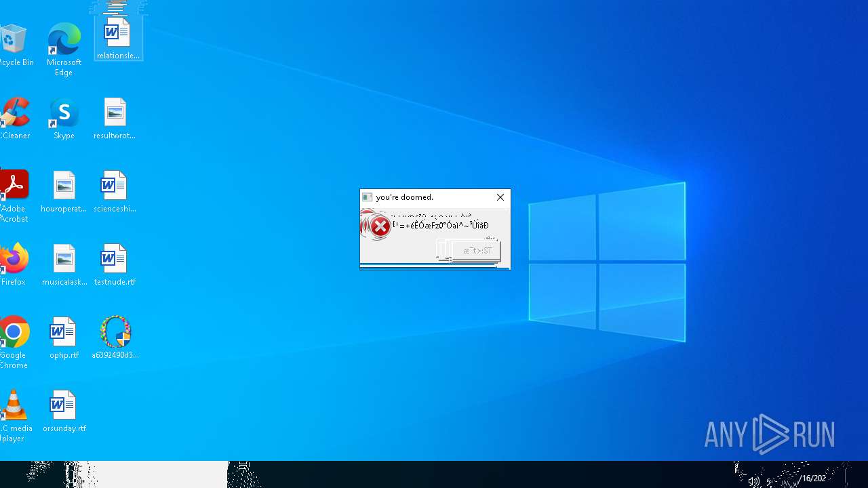
Task: Open the CCleaner desktop shortcut
Action: coord(15,119)
